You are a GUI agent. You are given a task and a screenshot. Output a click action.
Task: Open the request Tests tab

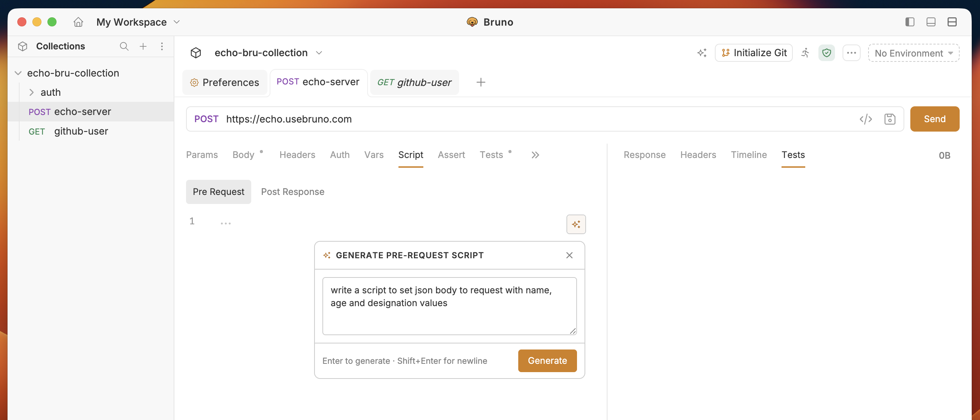click(491, 155)
